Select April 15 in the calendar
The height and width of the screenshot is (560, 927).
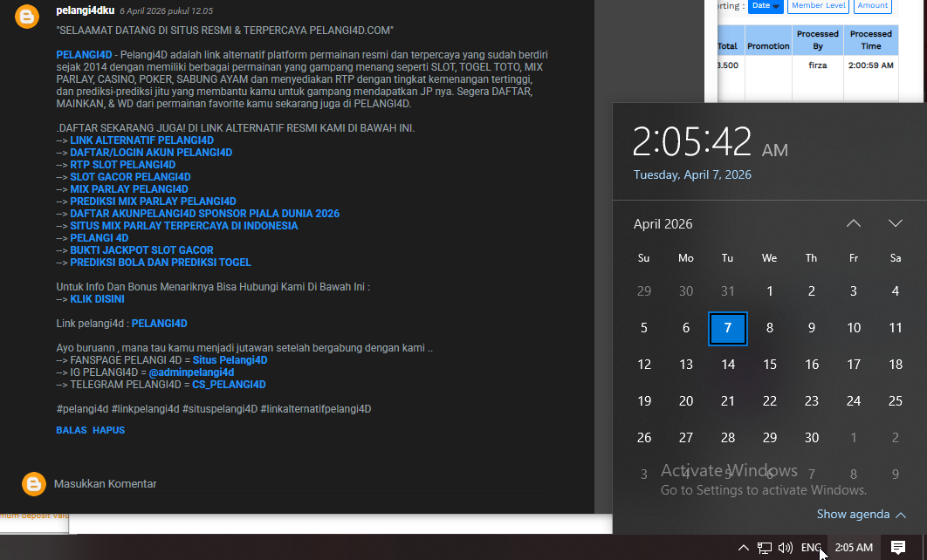[x=770, y=365]
